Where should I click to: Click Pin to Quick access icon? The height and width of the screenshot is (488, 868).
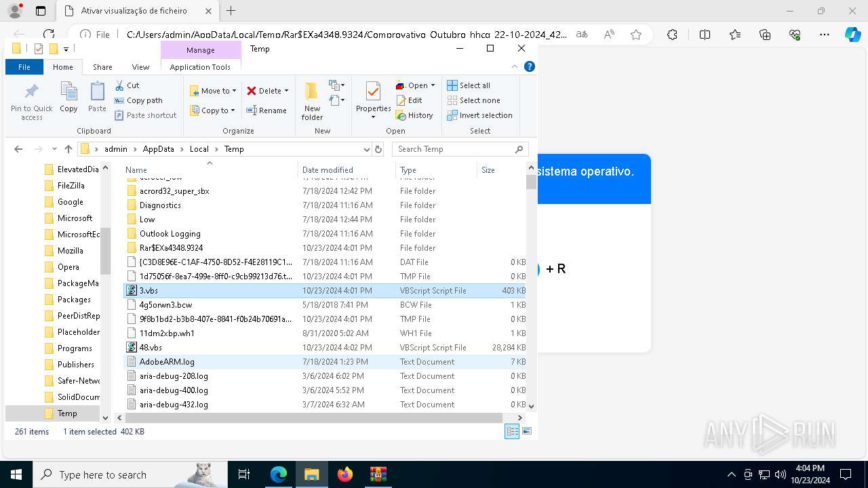(31, 102)
